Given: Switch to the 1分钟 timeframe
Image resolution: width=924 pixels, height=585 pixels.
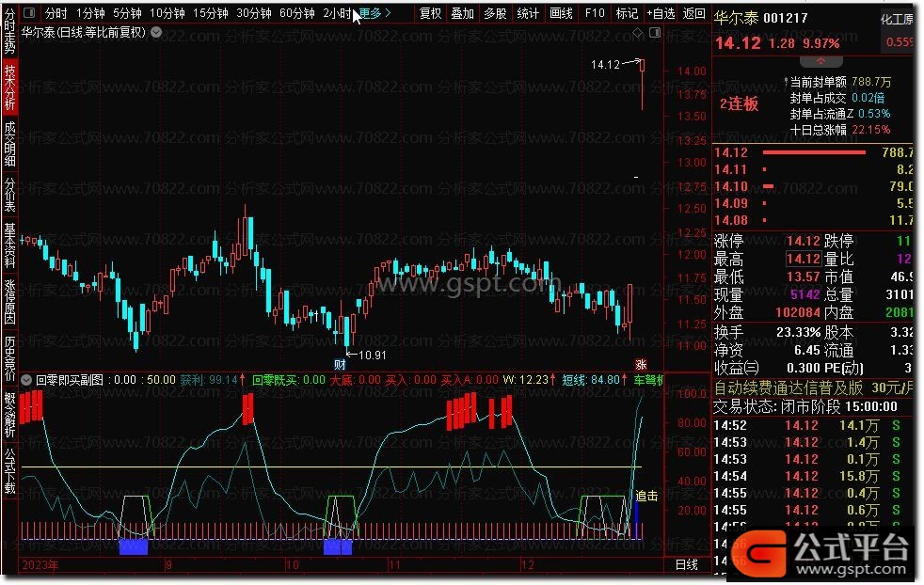Looking at the screenshot, I should point(90,13).
